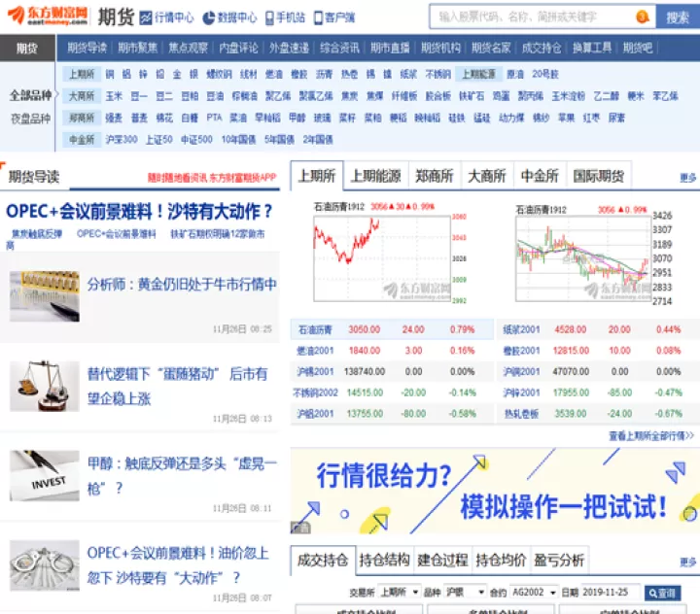Open 沪深300 product link
700x614 pixels.
(121, 139)
